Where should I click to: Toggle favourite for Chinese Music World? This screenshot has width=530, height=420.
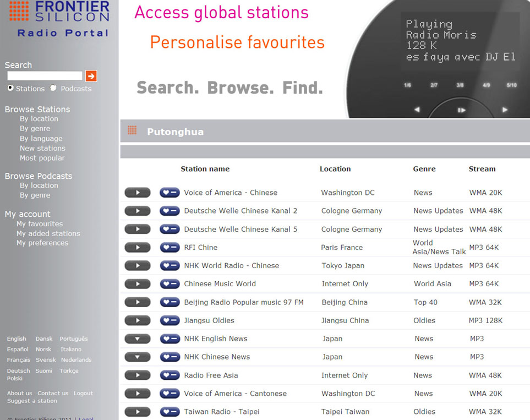pyautogui.click(x=170, y=284)
